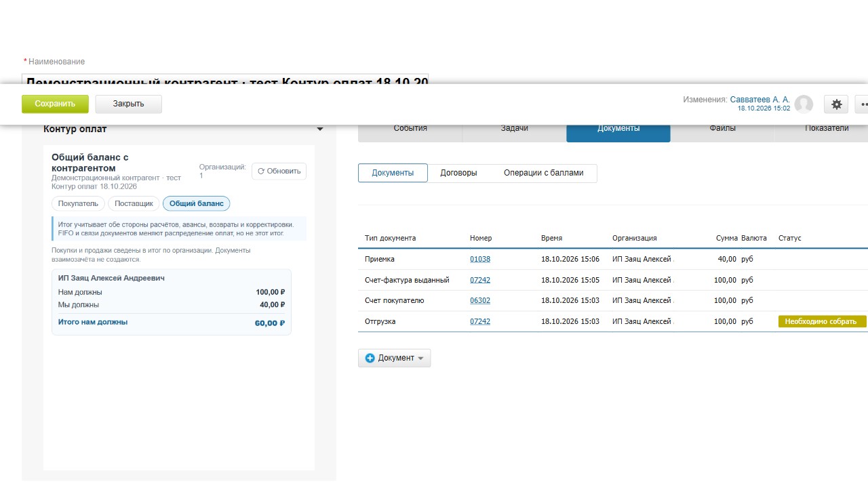Select the Договоры sub-tab
This screenshot has height=488, width=868.
[x=458, y=173]
